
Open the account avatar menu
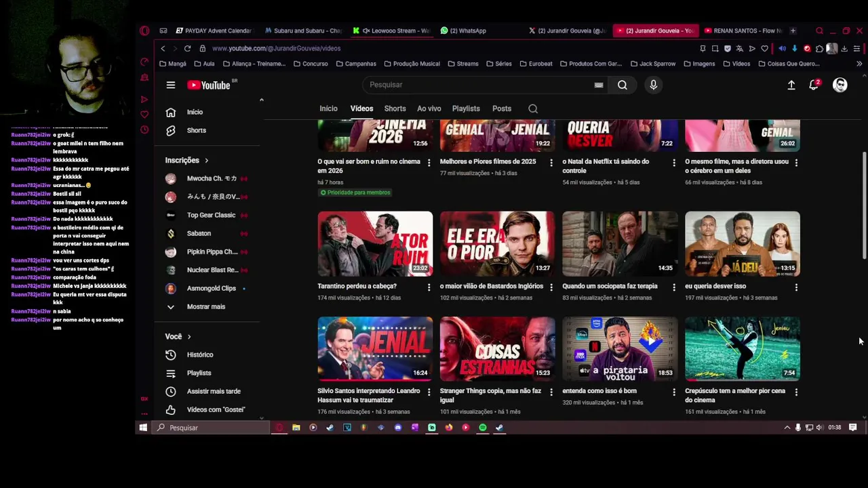tap(840, 85)
